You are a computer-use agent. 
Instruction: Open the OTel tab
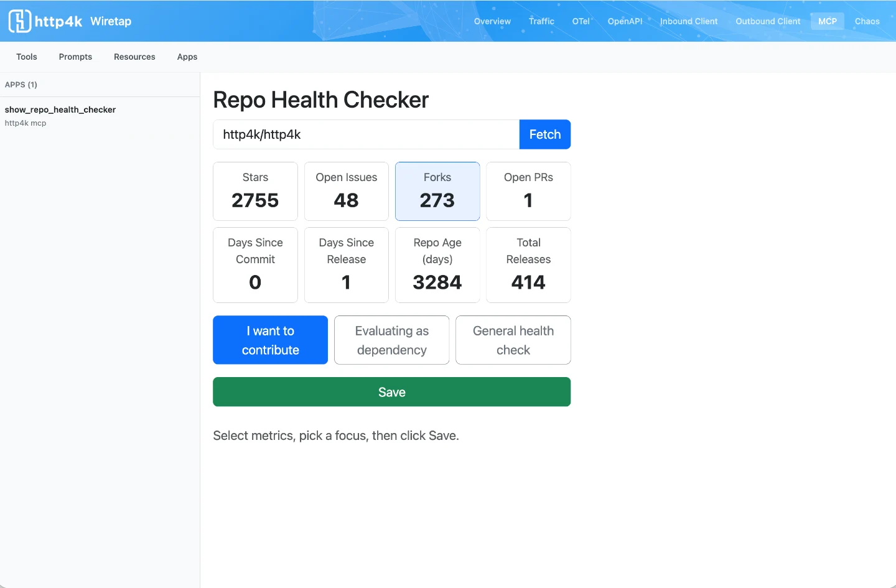(x=581, y=21)
